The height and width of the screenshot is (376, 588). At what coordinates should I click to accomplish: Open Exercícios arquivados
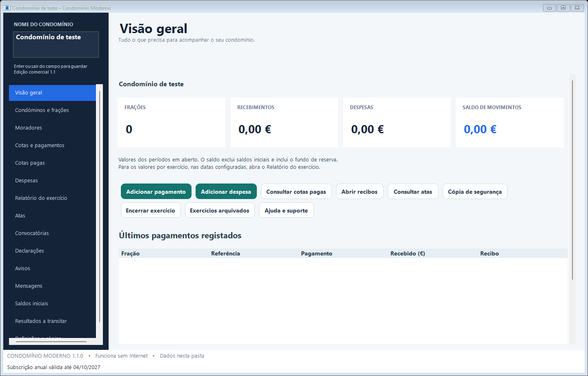(220, 210)
